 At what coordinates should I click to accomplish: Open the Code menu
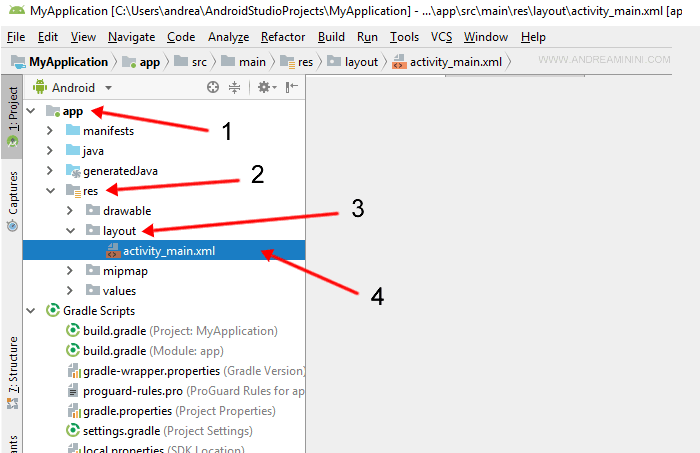tap(181, 37)
